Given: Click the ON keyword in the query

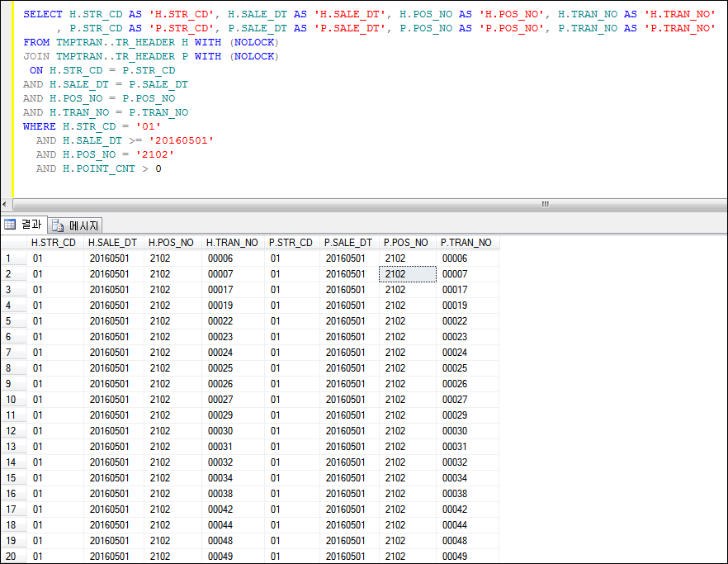Looking at the screenshot, I should pos(36,70).
